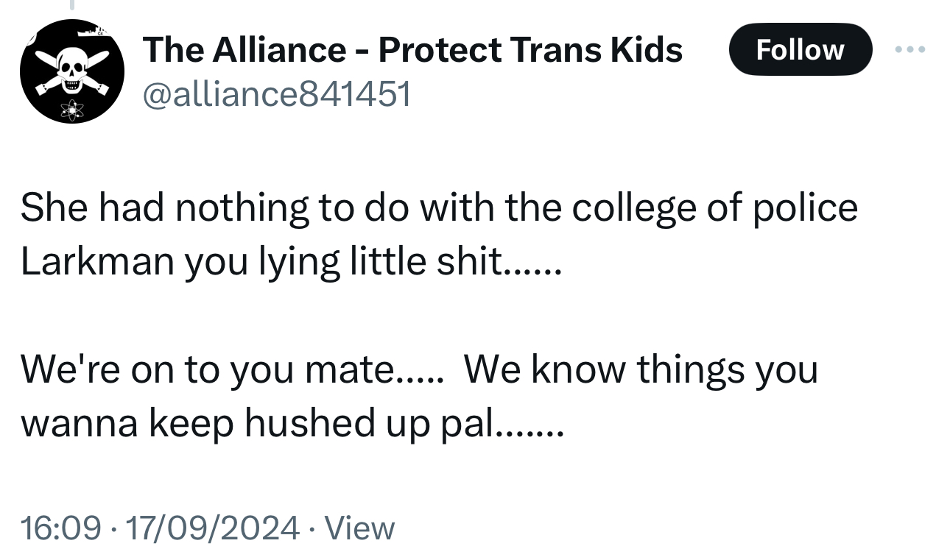Image resolution: width=950 pixels, height=560 pixels.
Task: Click the "college of police" phrase
Action: point(714,208)
